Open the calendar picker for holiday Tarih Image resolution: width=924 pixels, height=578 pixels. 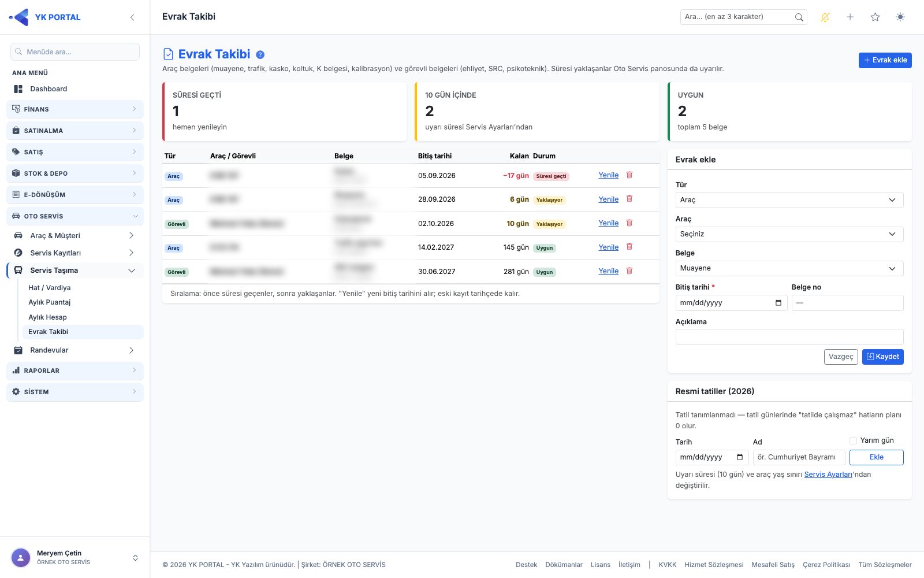point(740,457)
